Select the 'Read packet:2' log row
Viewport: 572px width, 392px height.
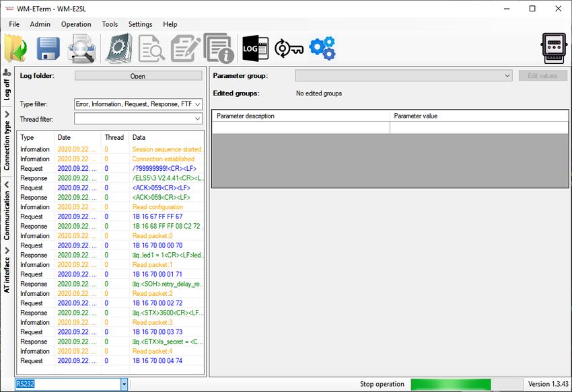[110, 294]
